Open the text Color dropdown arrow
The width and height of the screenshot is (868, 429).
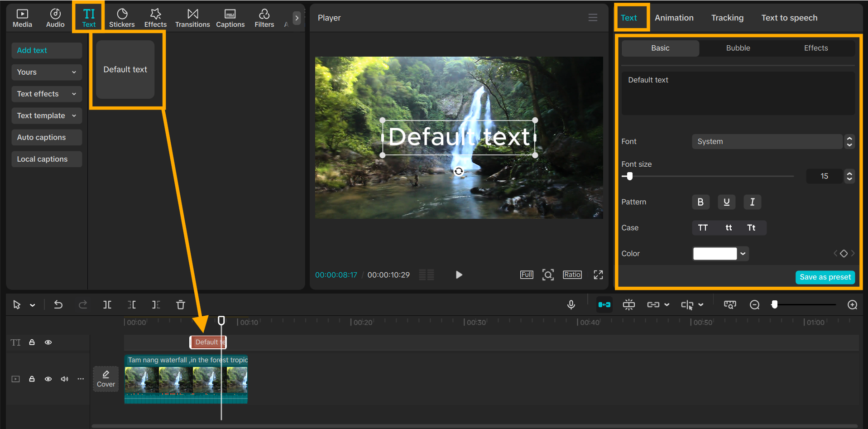(x=743, y=254)
